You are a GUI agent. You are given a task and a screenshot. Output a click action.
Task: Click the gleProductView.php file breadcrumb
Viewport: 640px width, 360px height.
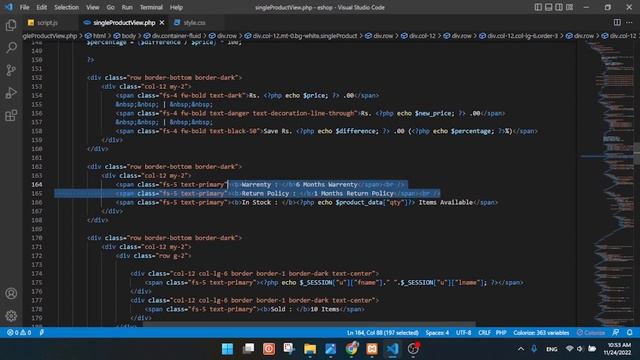[x=50, y=36]
